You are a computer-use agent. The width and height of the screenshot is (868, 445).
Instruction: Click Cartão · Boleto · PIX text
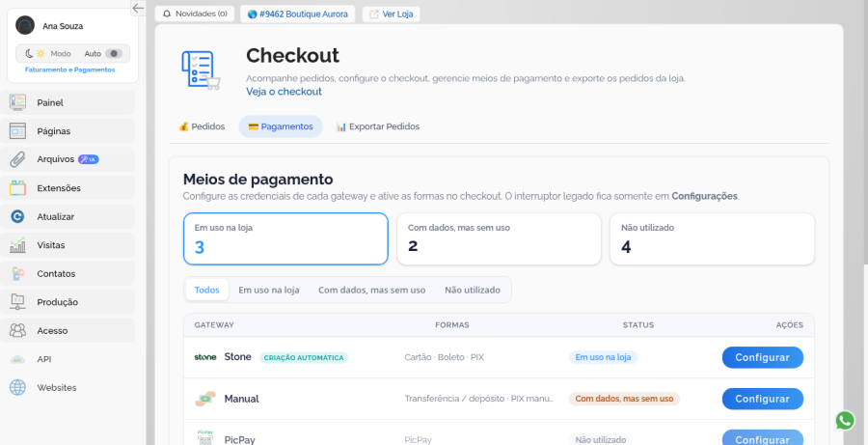(444, 357)
